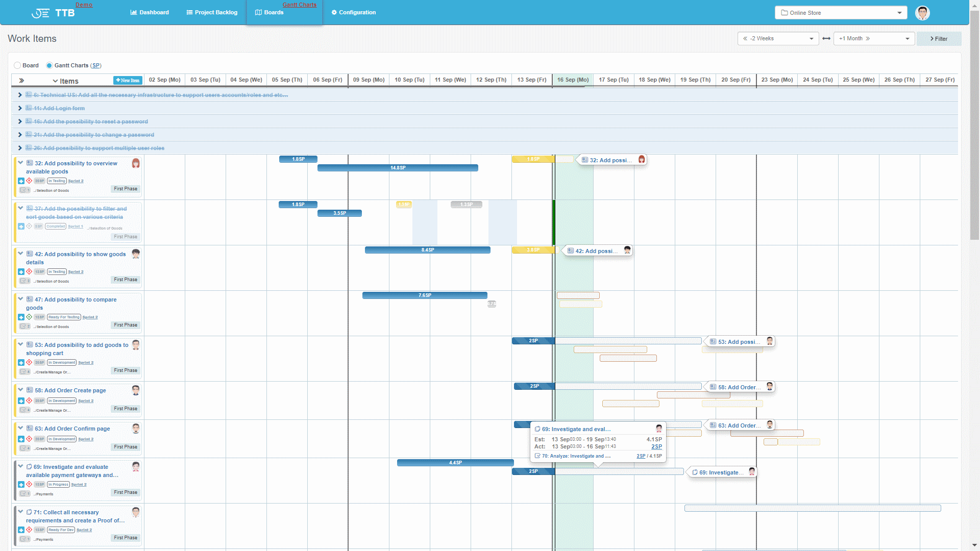The width and height of the screenshot is (980, 551).
Task: Click the minus 2 Weeks navigation dropdown
Action: pyautogui.click(x=777, y=38)
